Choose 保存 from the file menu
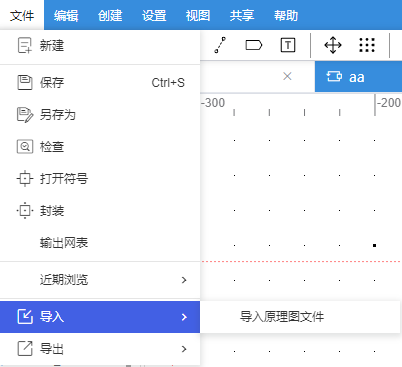 click(100, 83)
